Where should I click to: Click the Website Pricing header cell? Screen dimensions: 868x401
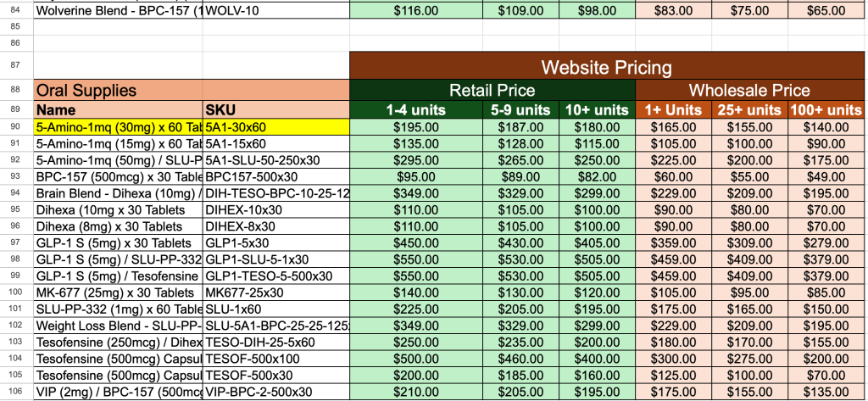click(606, 67)
